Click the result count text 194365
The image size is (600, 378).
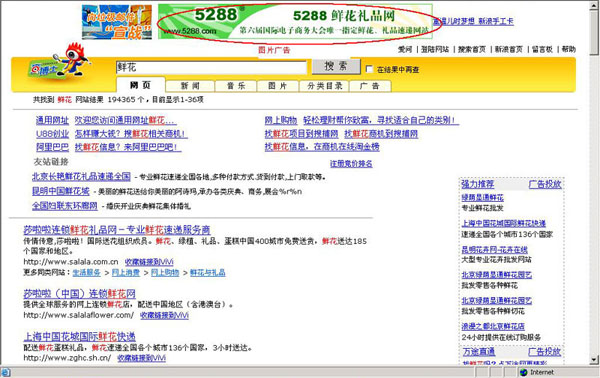(120, 100)
